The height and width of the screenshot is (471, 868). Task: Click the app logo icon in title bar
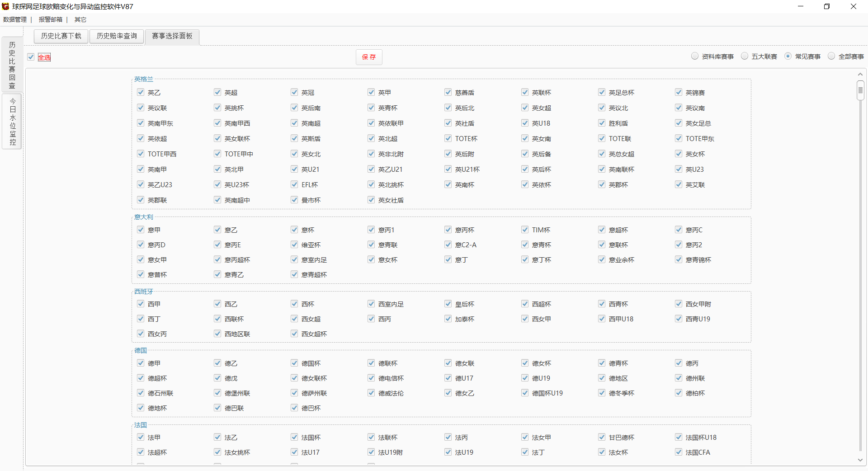pyautogui.click(x=5, y=6)
